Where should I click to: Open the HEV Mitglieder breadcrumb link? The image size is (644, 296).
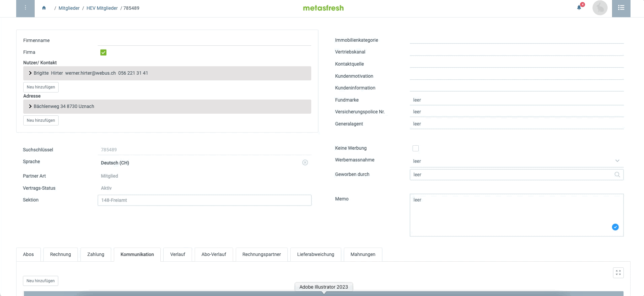pos(102,8)
